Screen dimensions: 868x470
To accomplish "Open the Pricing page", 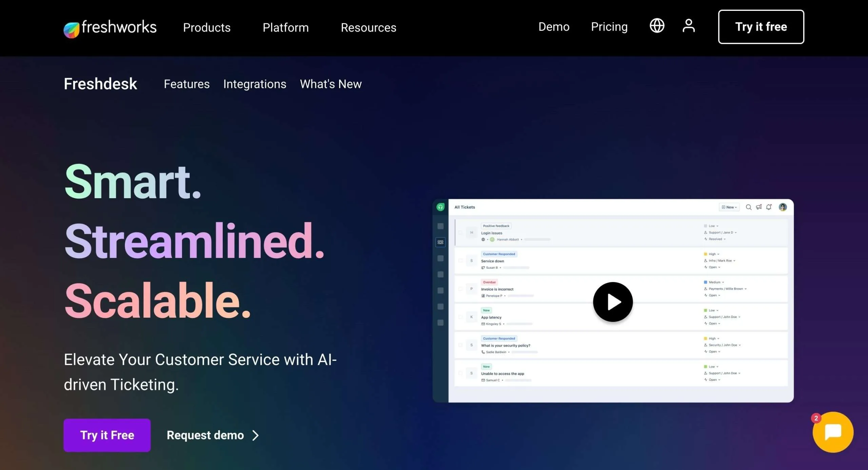I will [609, 26].
